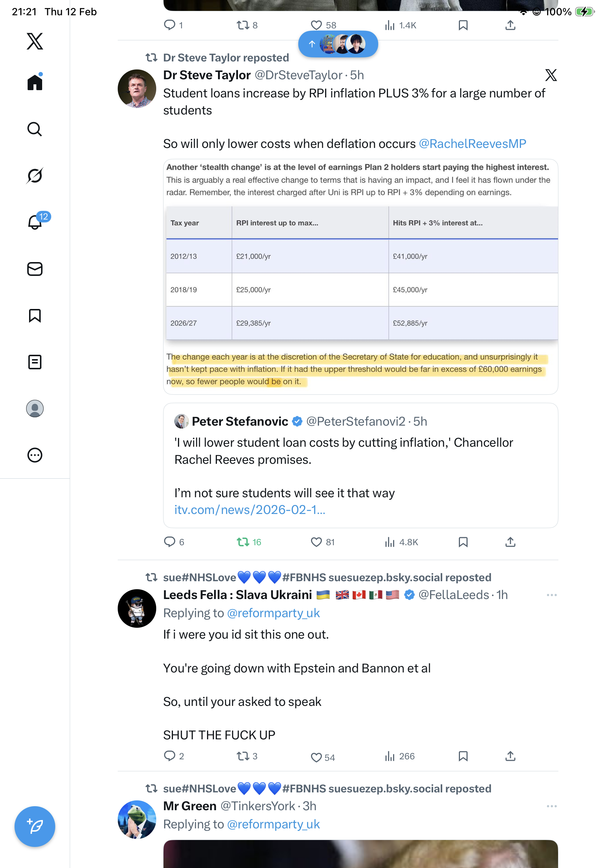Open the Grok icon in sidebar
Image resolution: width=606 pixels, height=868 pixels.
pyautogui.click(x=35, y=176)
